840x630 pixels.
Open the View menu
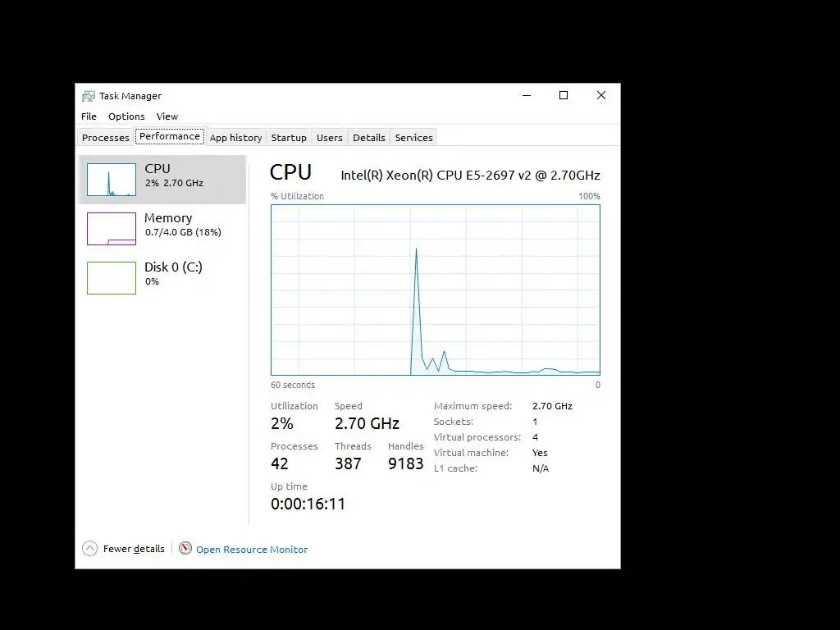coord(167,116)
